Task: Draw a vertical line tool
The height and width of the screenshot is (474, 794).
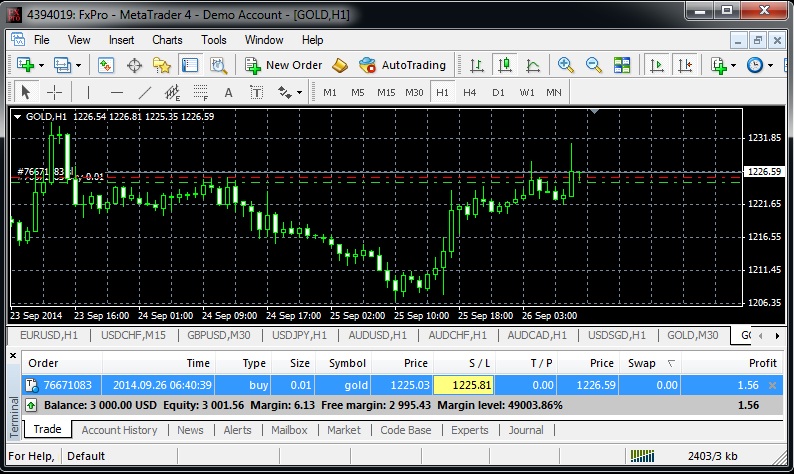Action: (88, 92)
